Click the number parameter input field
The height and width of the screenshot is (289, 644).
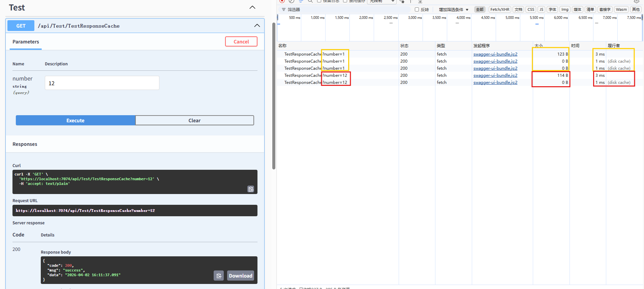[x=102, y=83]
